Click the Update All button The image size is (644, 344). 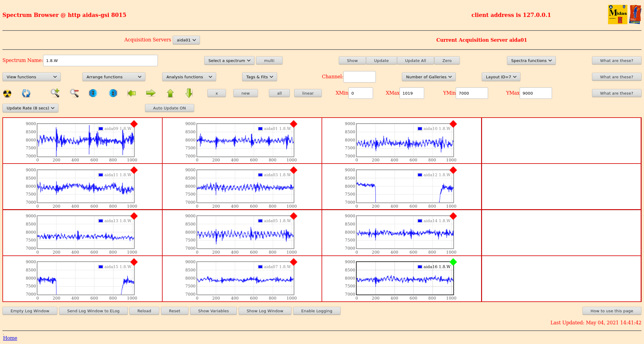click(415, 60)
